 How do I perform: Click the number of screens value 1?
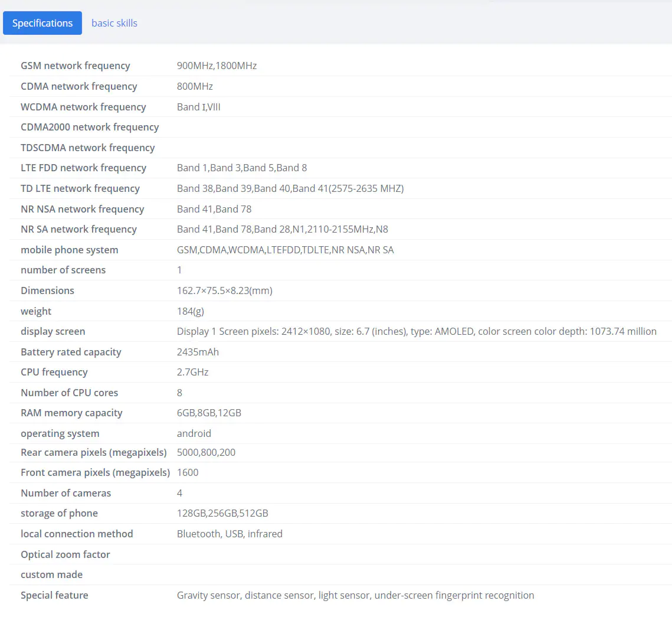tap(179, 270)
